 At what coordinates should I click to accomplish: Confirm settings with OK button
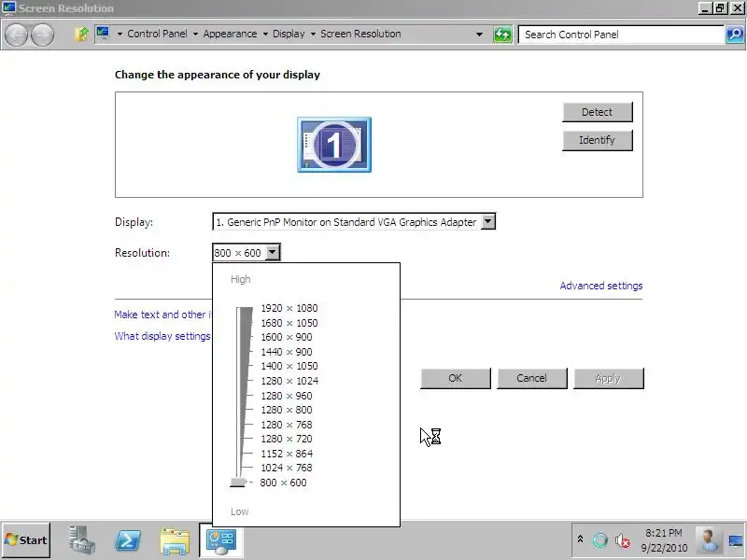click(x=456, y=378)
